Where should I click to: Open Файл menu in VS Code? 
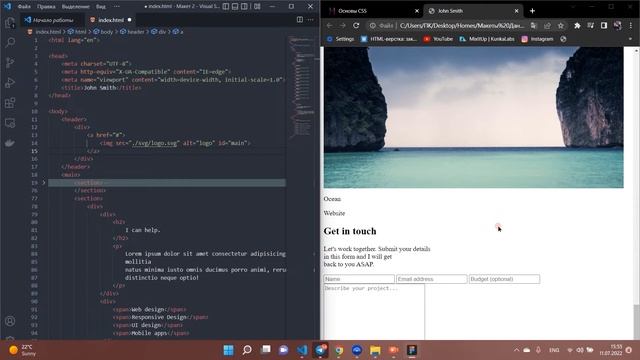coord(24,7)
